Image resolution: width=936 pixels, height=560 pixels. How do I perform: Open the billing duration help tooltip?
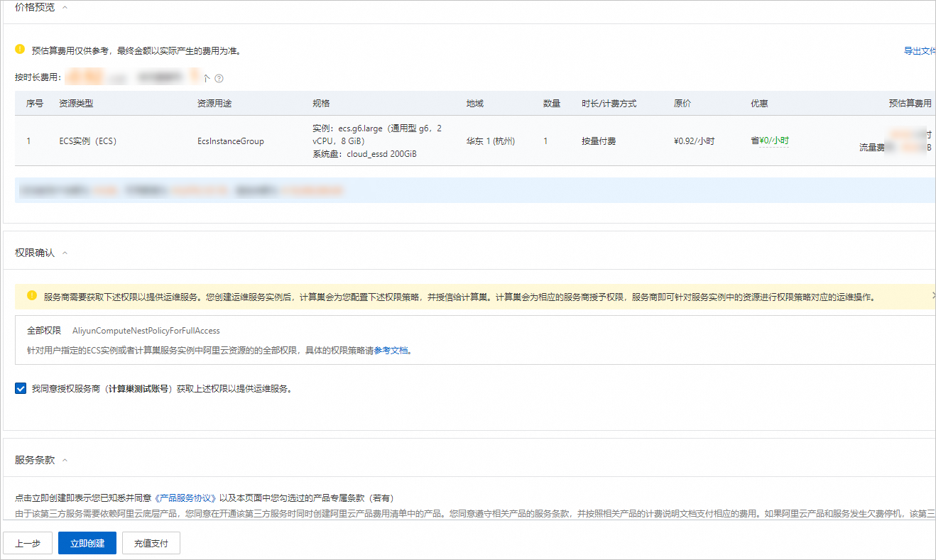[219, 78]
